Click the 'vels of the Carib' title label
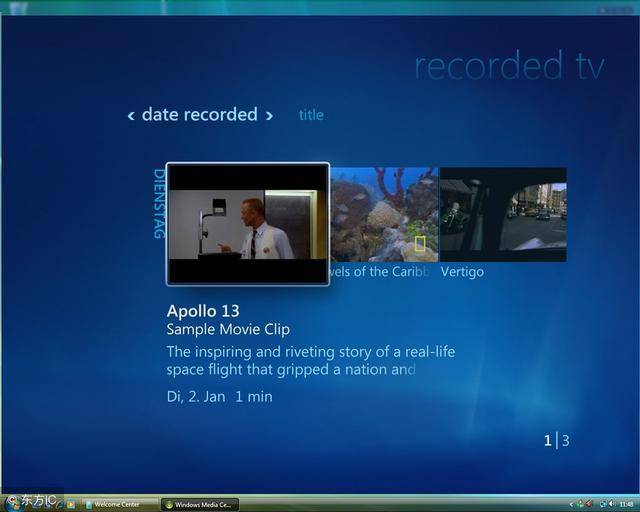 380,272
